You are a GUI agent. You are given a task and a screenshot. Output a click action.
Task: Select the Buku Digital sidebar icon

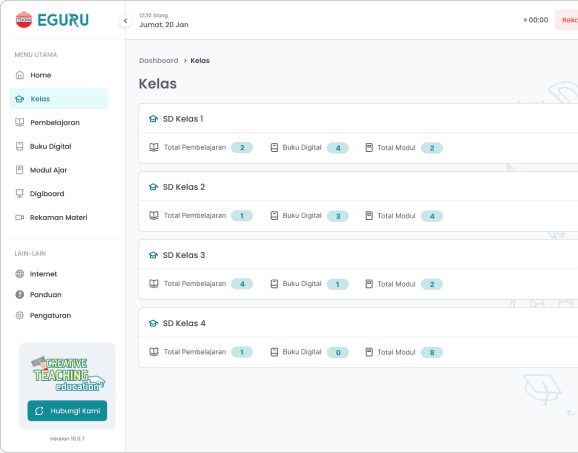coord(20,146)
